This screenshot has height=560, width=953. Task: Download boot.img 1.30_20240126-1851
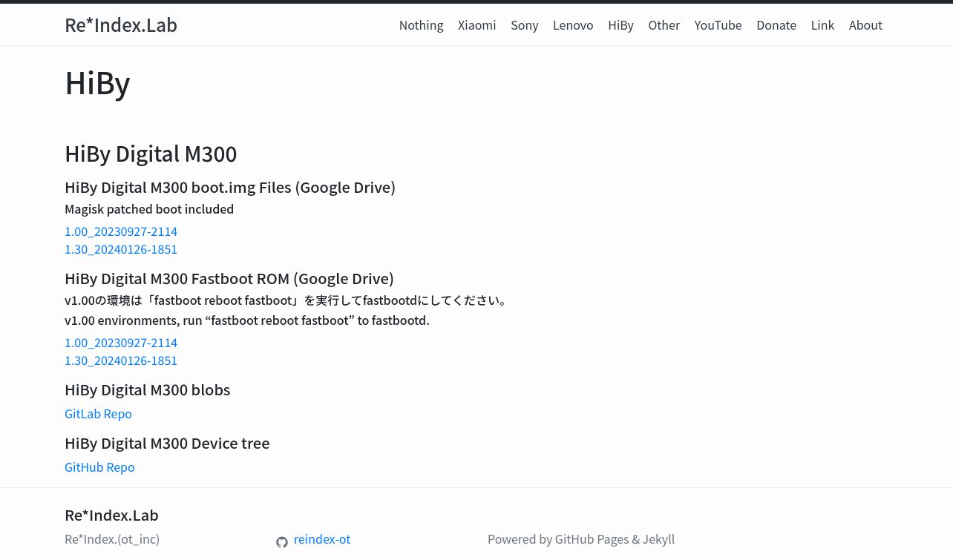coord(121,249)
